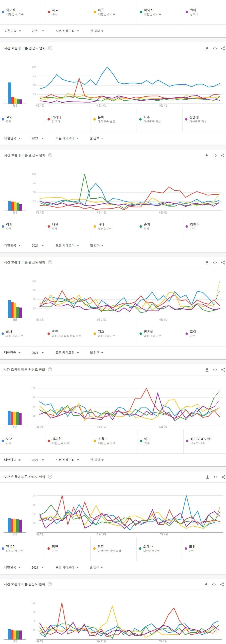Click the 3월 21일 axis label in 로제 chart
This screenshot has height=644, width=226.
coord(101,213)
